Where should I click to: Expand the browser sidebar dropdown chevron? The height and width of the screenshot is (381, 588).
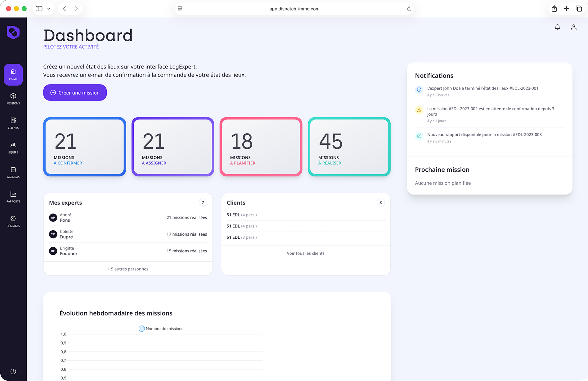click(49, 9)
